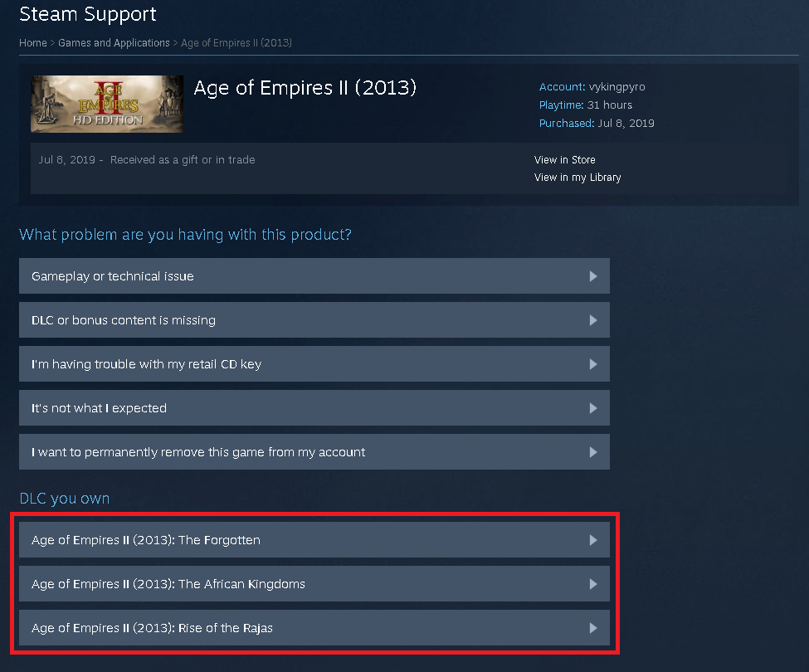Open Games and Applications breadcrumb link
809x672 pixels.
coord(114,43)
